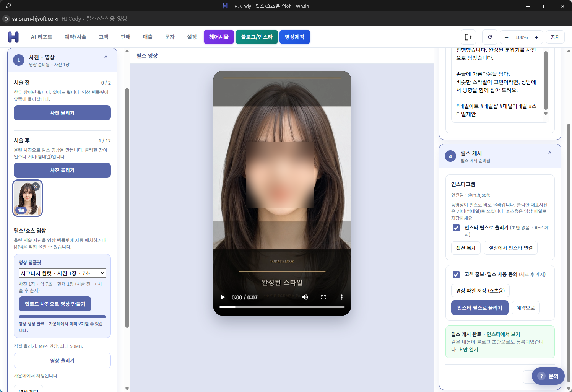
Task: Switch to the 블로그/인스타 tab
Action: click(257, 37)
